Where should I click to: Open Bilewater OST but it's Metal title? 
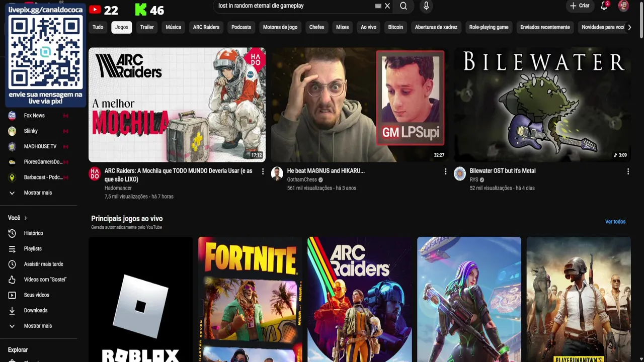click(x=503, y=171)
